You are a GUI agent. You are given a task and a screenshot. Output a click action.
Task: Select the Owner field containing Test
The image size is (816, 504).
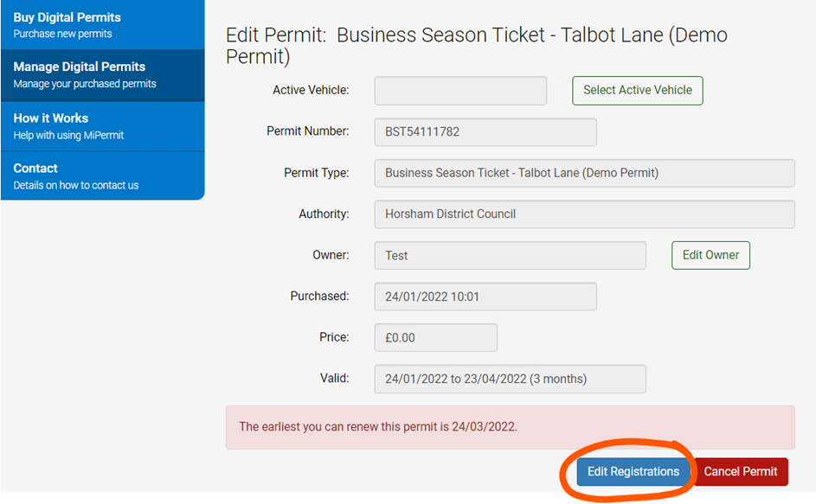pyautogui.click(x=510, y=255)
